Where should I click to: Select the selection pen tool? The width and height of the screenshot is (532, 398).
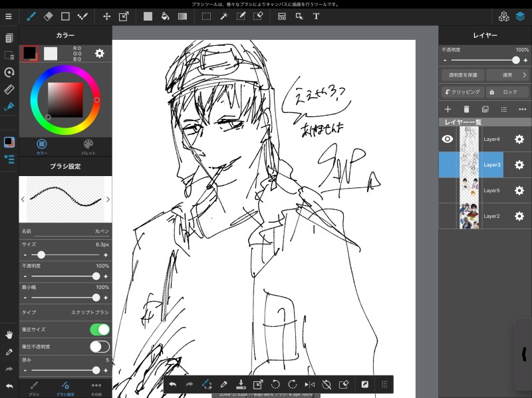pyautogui.click(x=241, y=16)
